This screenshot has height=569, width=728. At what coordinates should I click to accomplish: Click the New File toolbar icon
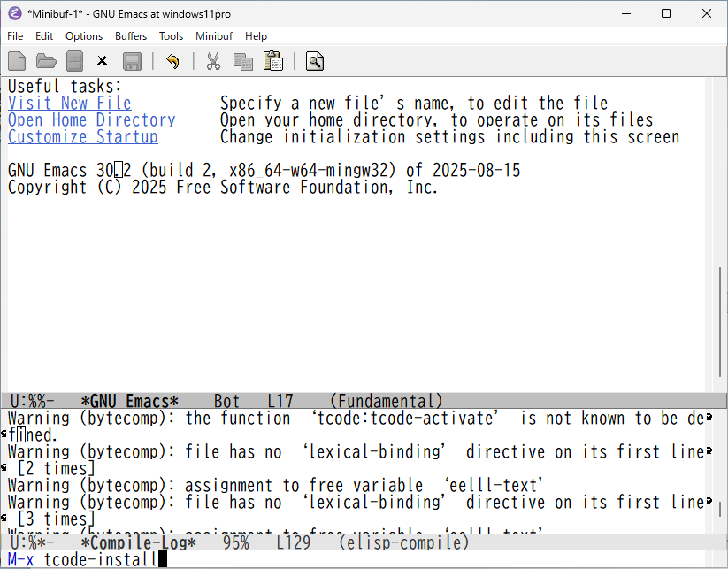[x=17, y=61]
